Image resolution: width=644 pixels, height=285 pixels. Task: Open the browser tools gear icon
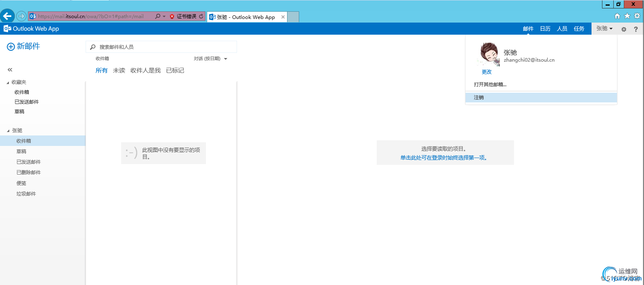pos(637,16)
